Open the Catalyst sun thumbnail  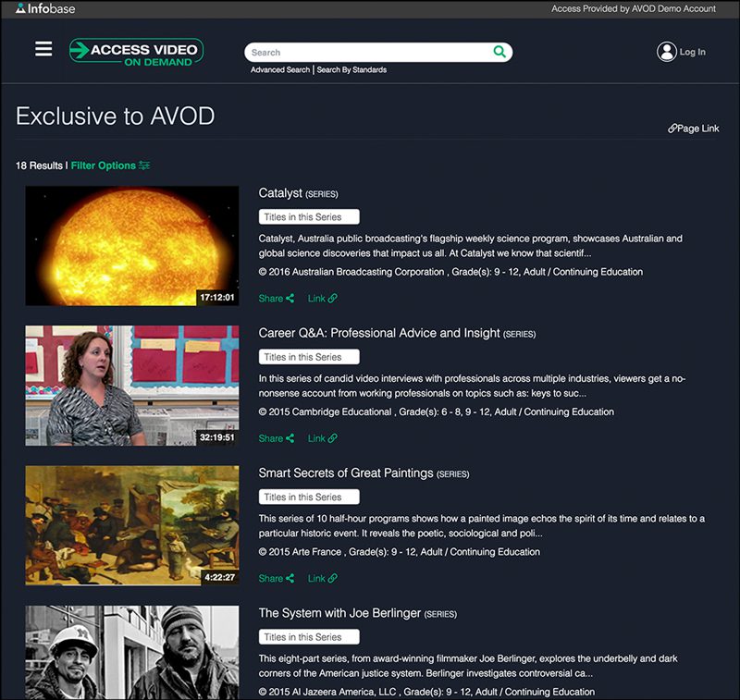132,246
